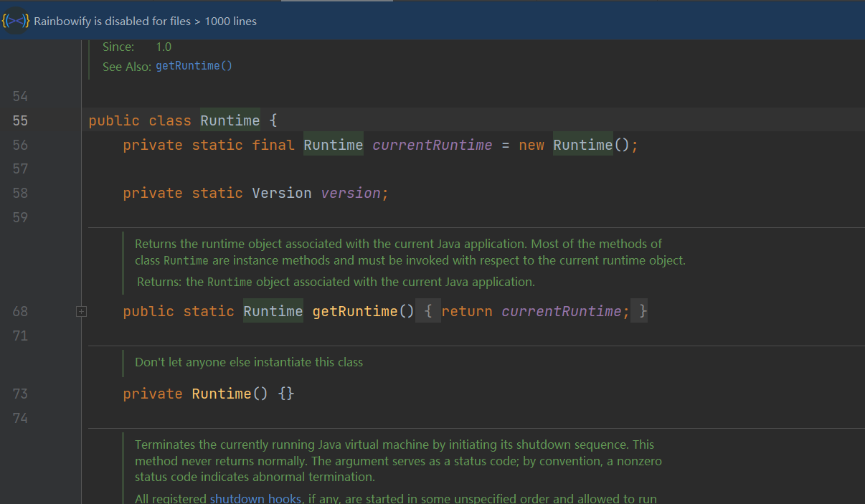Open the getRuntime() See Also link
The height and width of the screenshot is (504, 865).
point(194,66)
